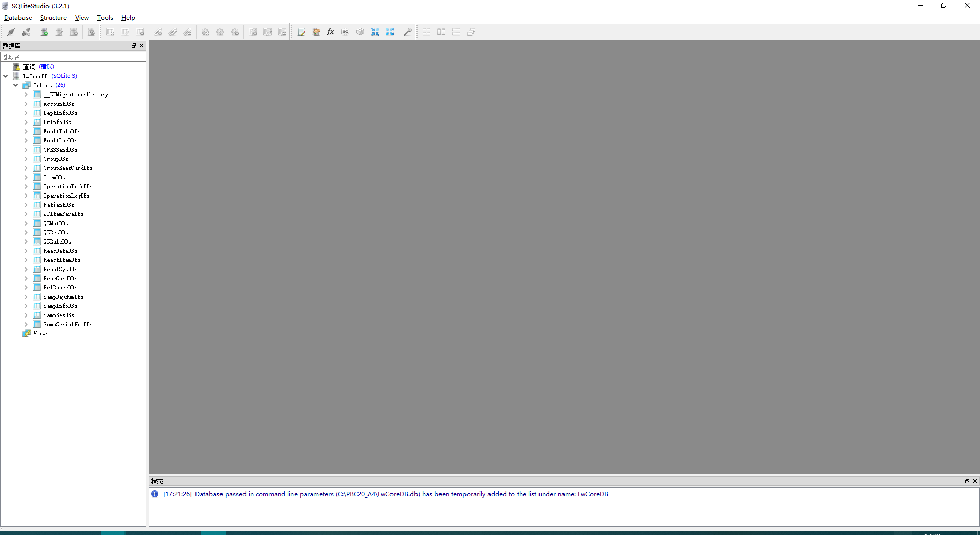This screenshot has height=535, width=980.
Task: Click the Create trigger toolbar icon
Action: point(205,32)
